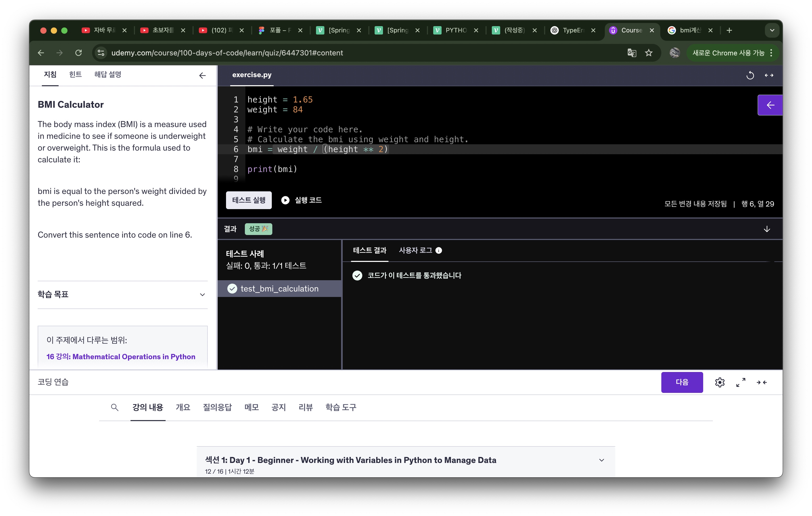The width and height of the screenshot is (812, 516).
Task: Click the 테스트 실행 button
Action: [x=249, y=200]
